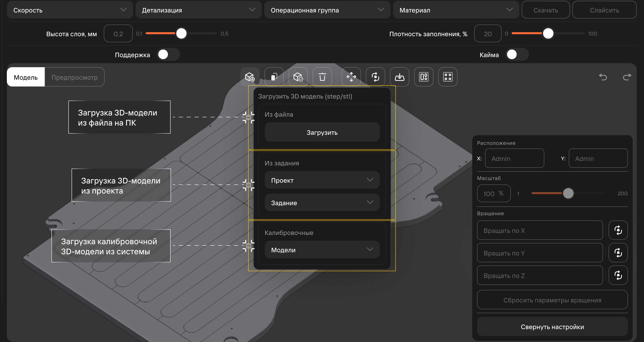
Task: Open the Детализация dropdown
Action: (199, 10)
